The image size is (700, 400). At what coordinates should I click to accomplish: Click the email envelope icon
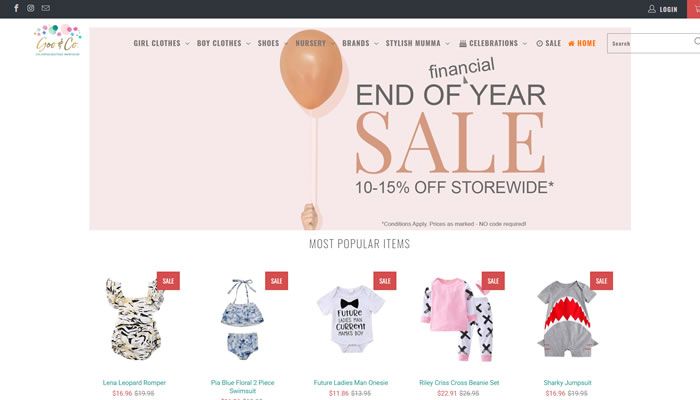(x=46, y=8)
